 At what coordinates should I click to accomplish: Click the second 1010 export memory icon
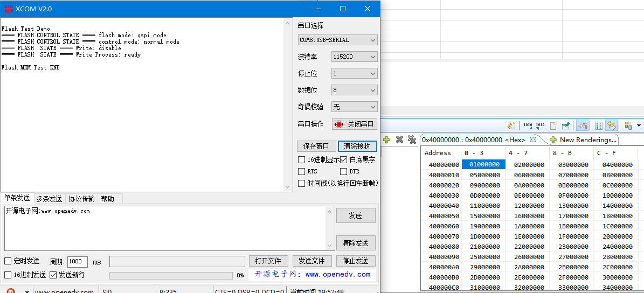(541, 125)
